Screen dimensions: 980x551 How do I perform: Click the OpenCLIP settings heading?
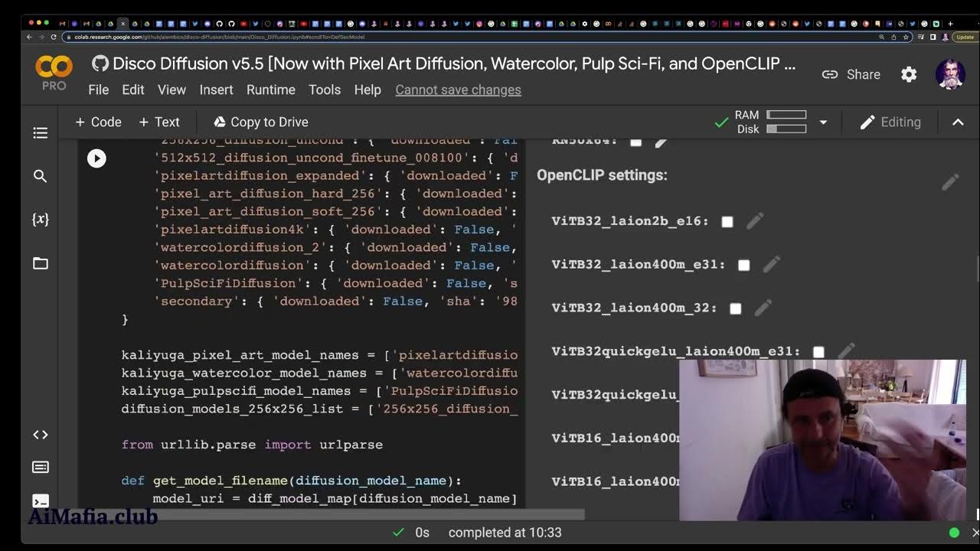602,175
